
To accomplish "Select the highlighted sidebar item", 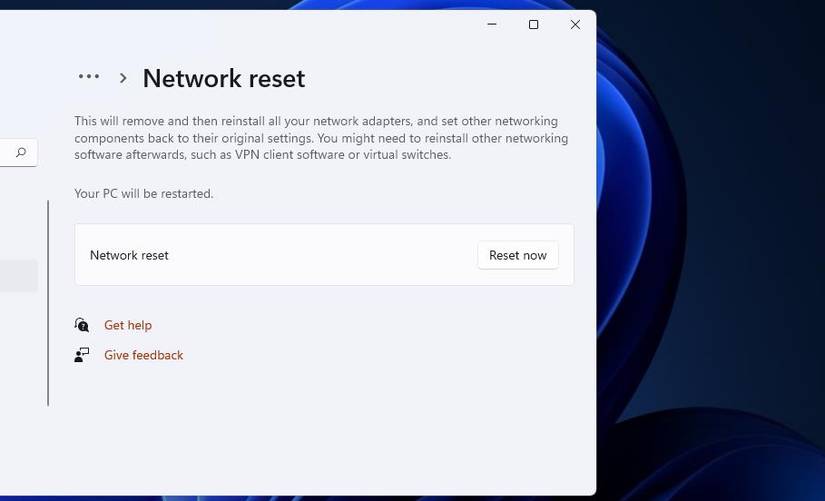I will [18, 276].
